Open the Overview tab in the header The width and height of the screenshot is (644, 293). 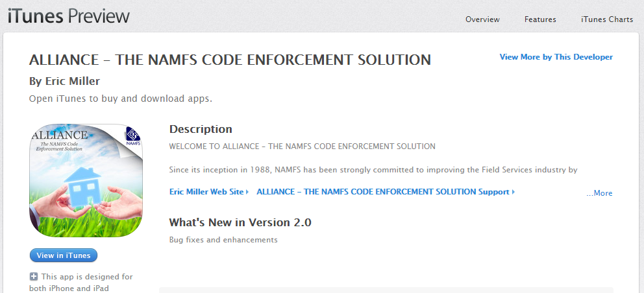482,19
